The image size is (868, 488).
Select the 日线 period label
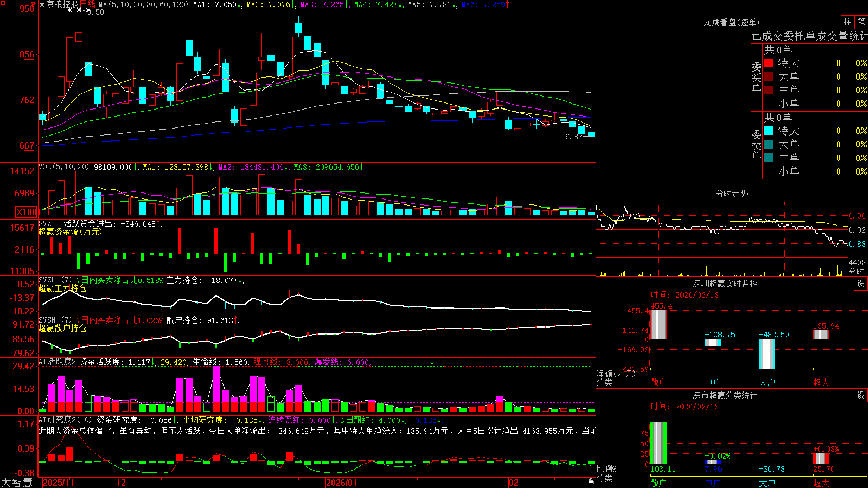pos(87,4)
